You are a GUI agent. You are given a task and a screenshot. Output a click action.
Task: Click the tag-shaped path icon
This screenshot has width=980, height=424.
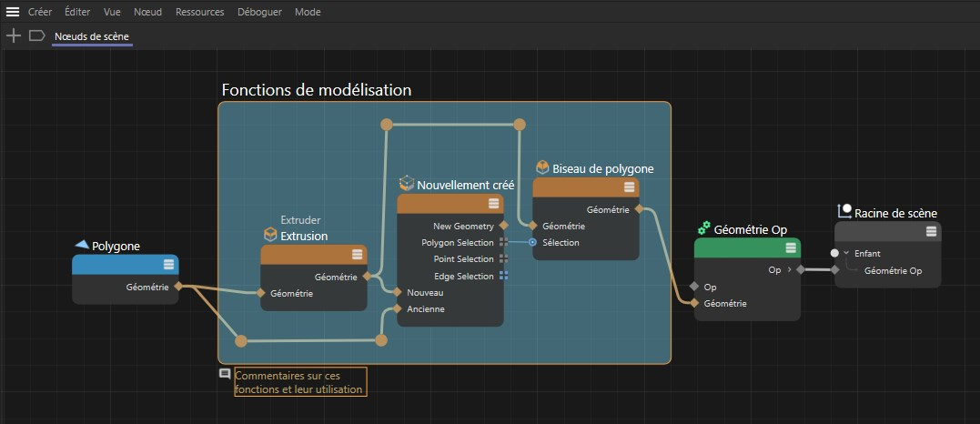37,35
